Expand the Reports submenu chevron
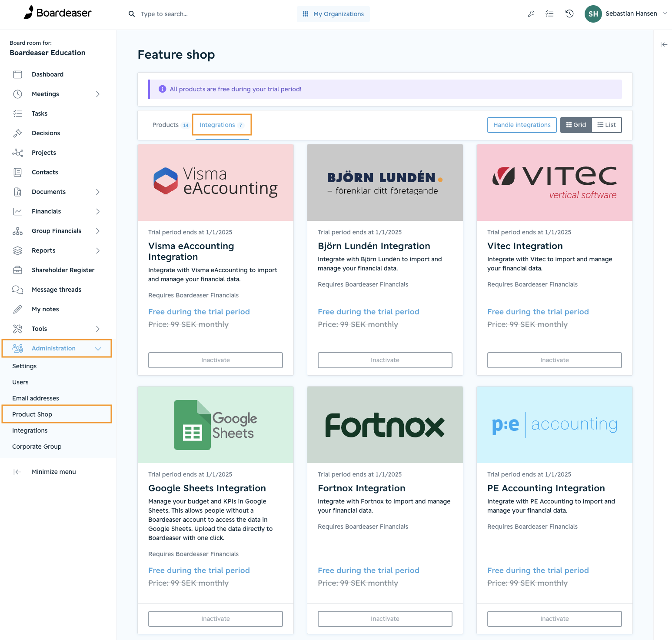Viewport: 672px width, 640px height. tap(98, 250)
